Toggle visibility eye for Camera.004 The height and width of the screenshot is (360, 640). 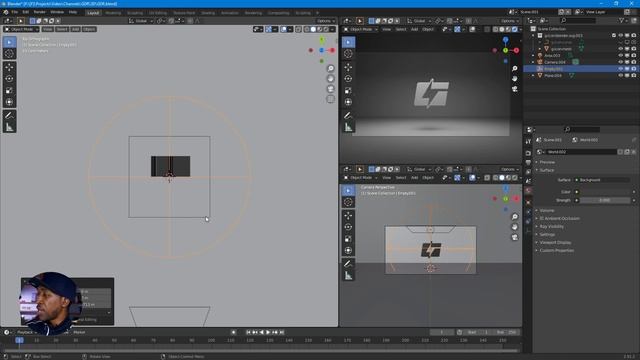620,62
